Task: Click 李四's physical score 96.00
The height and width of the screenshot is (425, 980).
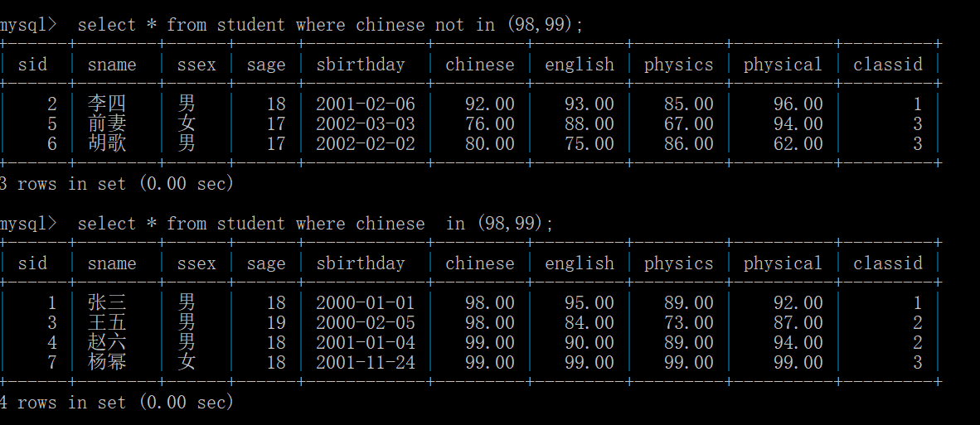Action: point(798,104)
